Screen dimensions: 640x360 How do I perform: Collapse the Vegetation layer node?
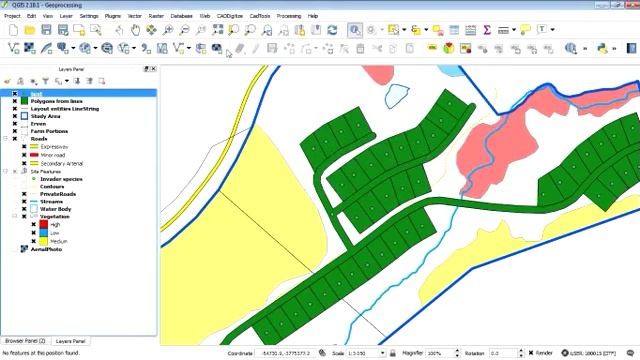pos(15,217)
